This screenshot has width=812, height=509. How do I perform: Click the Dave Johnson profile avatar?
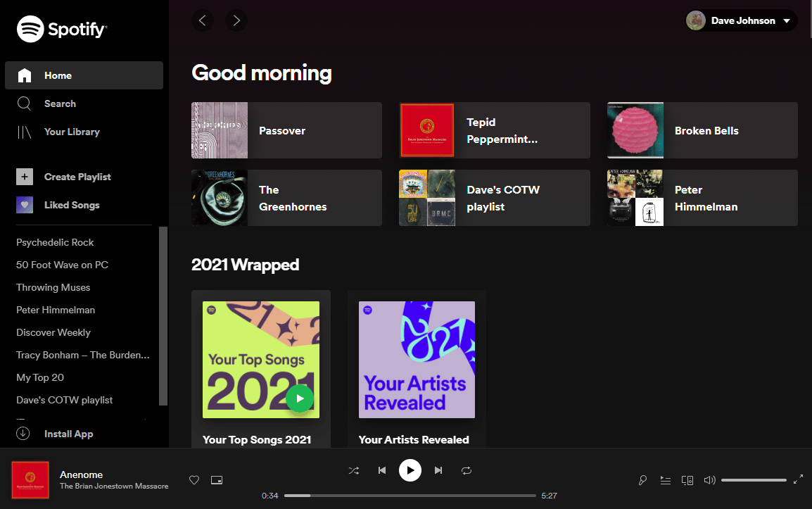coord(695,20)
